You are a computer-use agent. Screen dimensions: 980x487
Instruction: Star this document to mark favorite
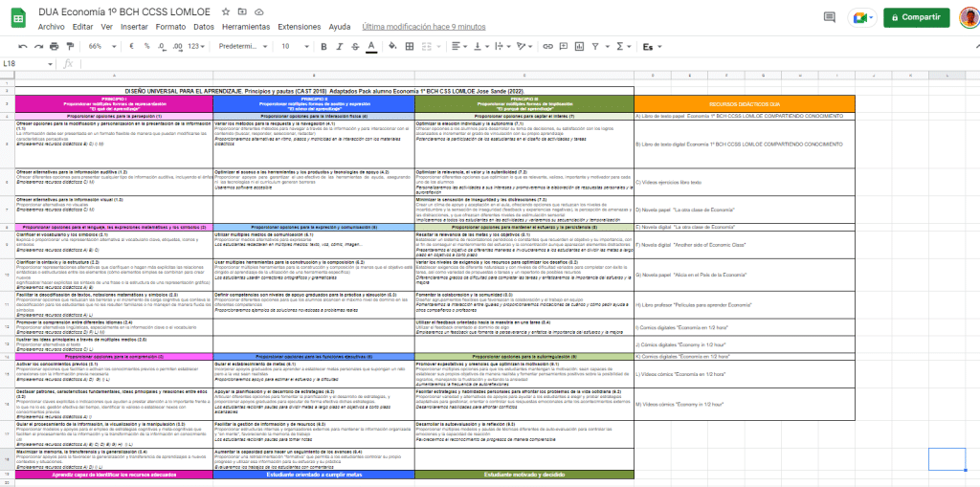coord(225,11)
